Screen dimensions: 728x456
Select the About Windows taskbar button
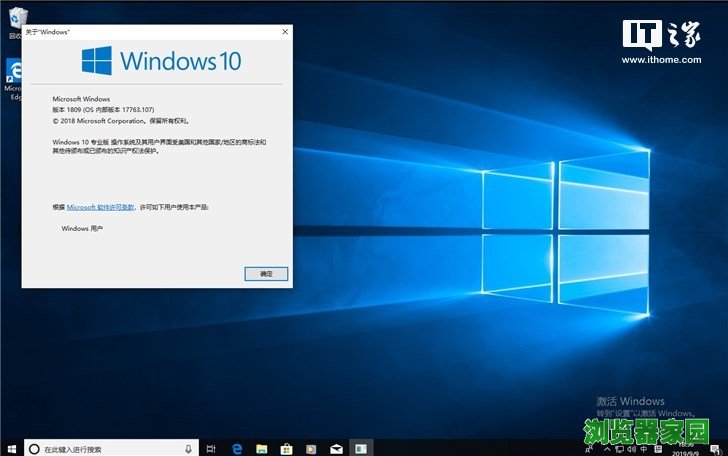click(361, 449)
